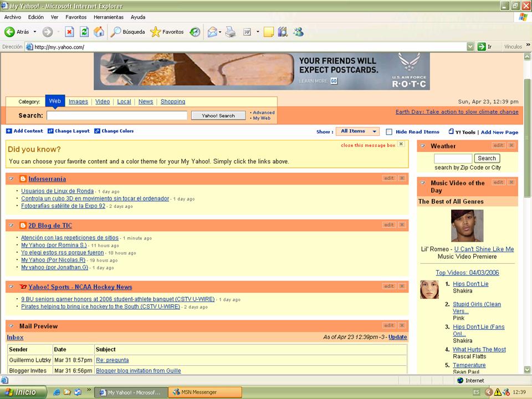Open the Herramientas menu
Screen dimensions: 532x399
coord(109,17)
